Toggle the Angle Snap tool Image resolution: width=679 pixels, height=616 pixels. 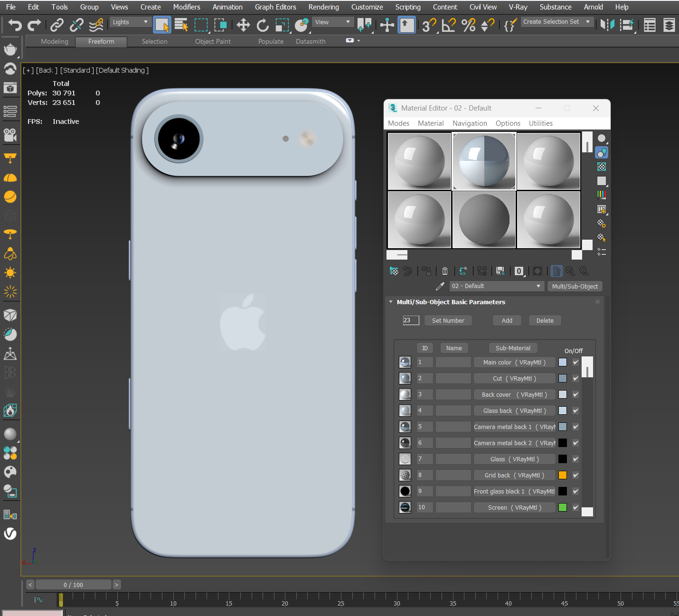coord(448,25)
